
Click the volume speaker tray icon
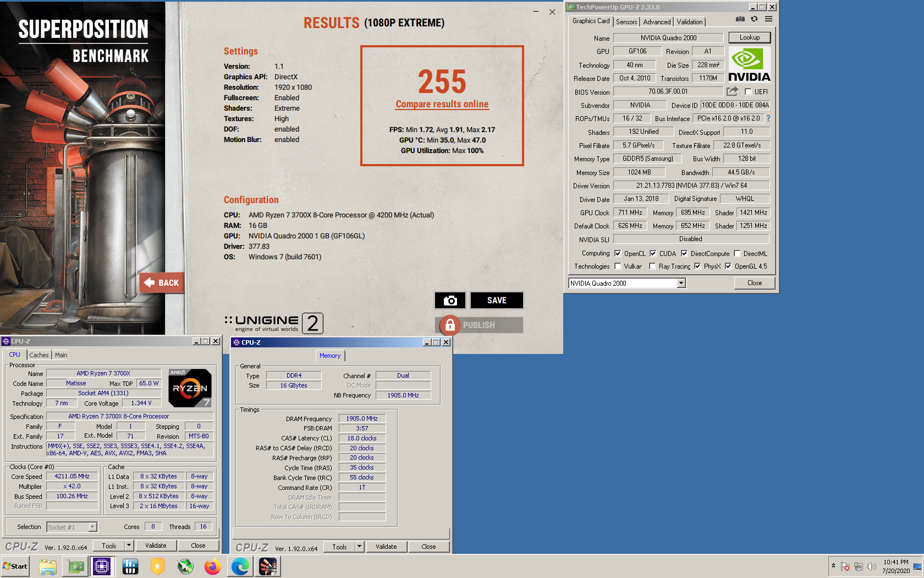(872, 566)
